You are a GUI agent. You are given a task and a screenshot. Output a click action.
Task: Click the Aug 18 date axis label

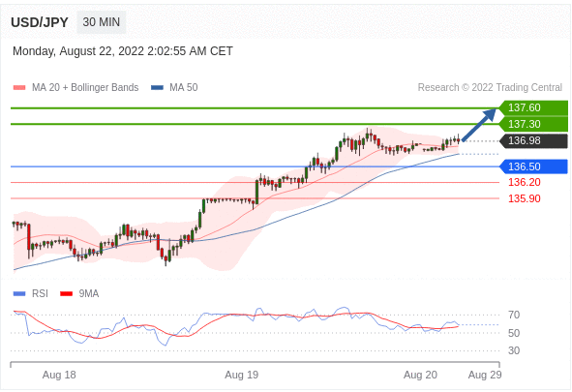59,375
